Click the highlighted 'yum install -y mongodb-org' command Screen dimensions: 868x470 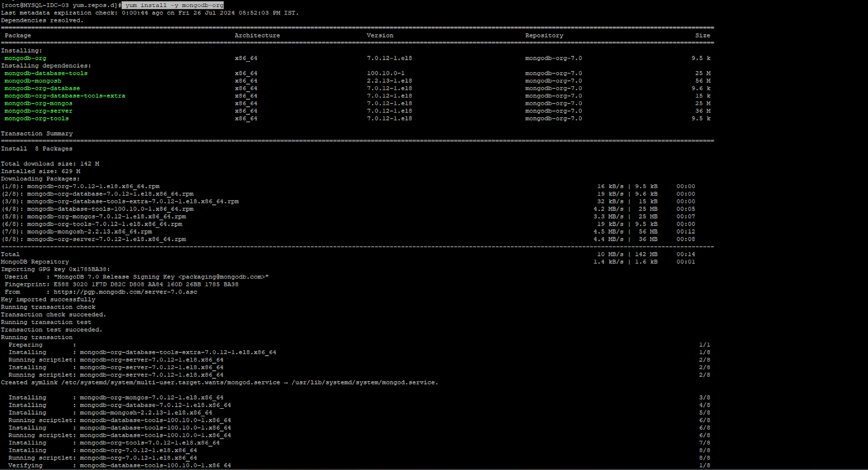click(174, 5)
